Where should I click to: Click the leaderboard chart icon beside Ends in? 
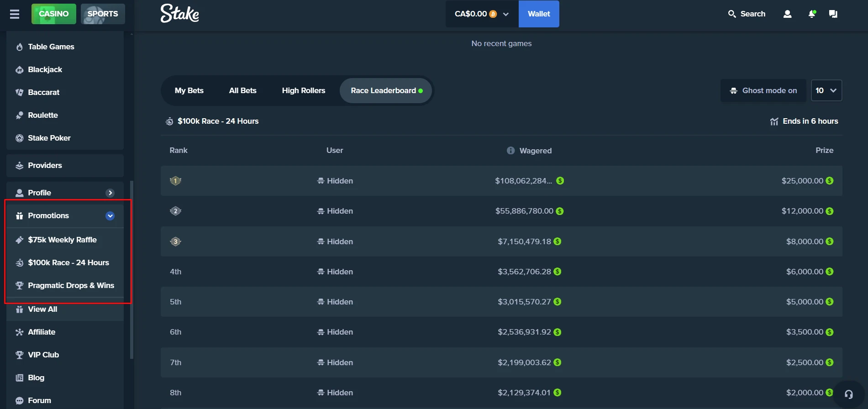click(x=774, y=121)
